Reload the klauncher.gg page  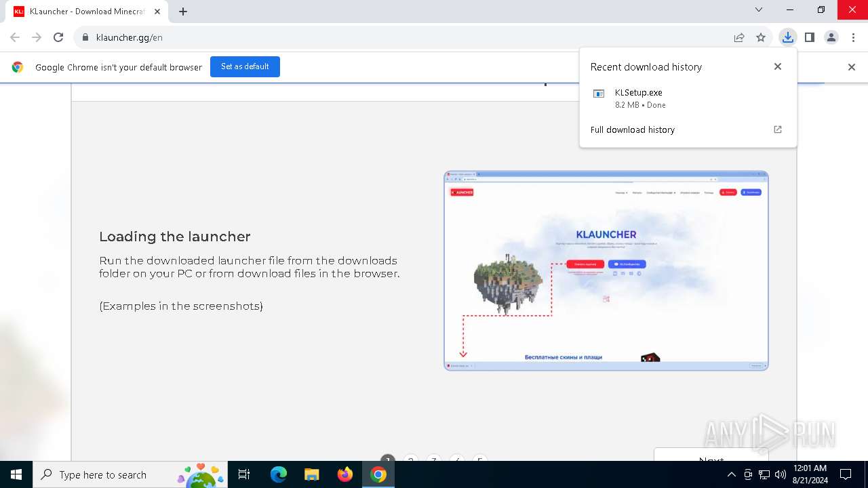tap(58, 37)
